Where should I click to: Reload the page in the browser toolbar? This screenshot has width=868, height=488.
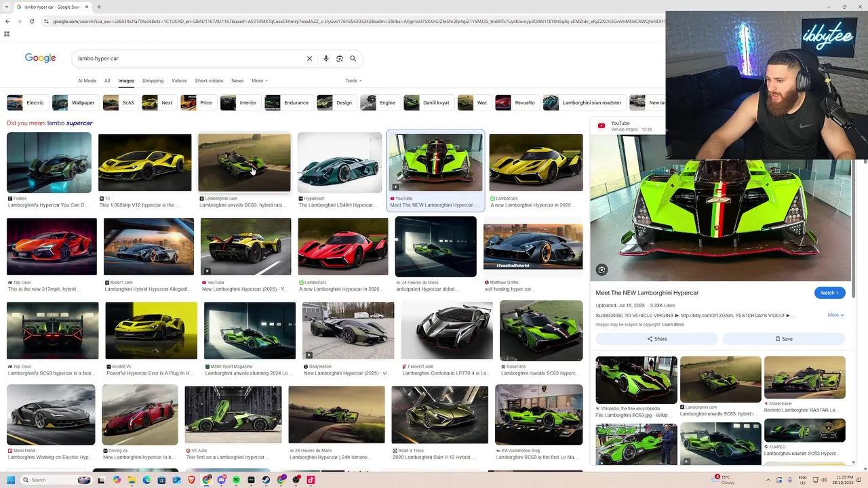click(31, 21)
